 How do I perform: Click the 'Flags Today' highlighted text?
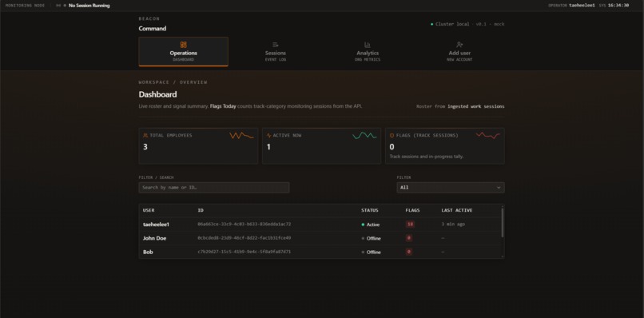click(x=223, y=106)
